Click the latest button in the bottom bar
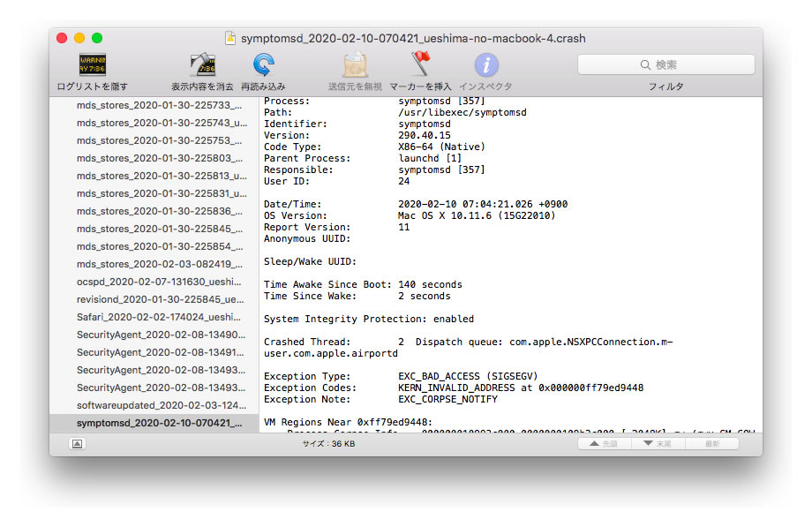This screenshot has height=527, width=812. point(712,443)
